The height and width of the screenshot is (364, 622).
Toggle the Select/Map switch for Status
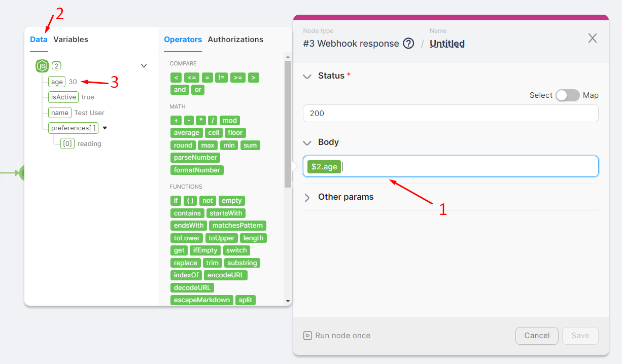[567, 95]
